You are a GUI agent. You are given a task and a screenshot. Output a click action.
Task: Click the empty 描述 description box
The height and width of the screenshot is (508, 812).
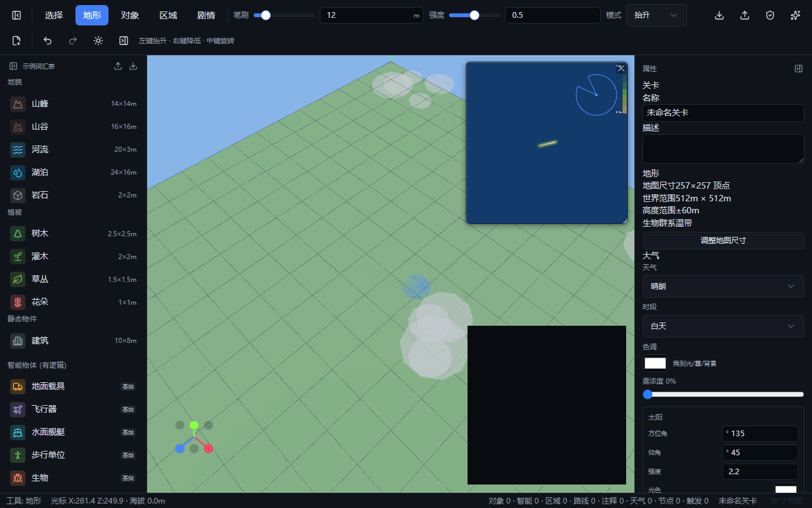point(723,149)
